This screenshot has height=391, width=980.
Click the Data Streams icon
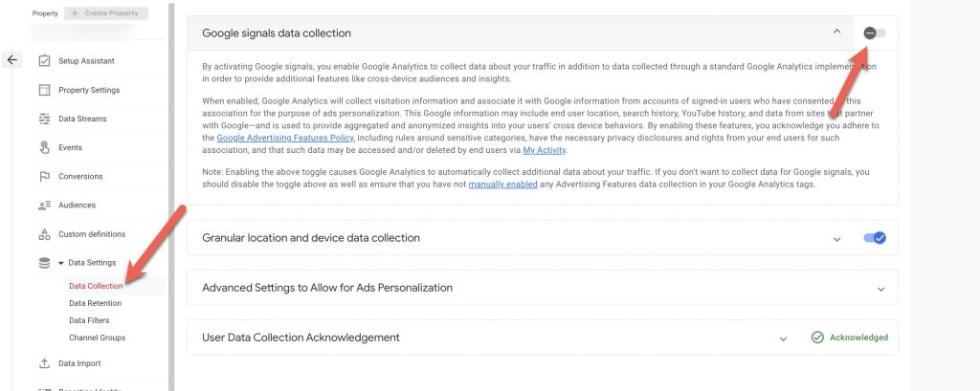[x=44, y=119]
